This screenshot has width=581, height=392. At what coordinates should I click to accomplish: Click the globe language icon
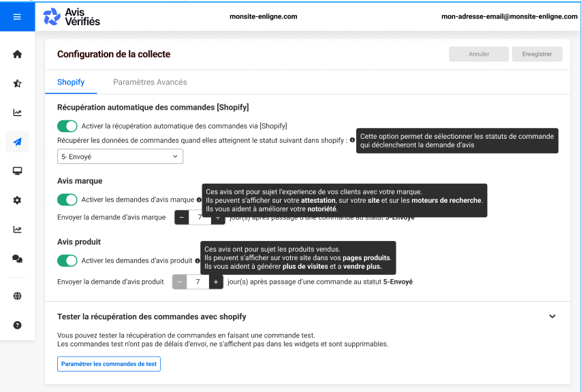point(17,296)
